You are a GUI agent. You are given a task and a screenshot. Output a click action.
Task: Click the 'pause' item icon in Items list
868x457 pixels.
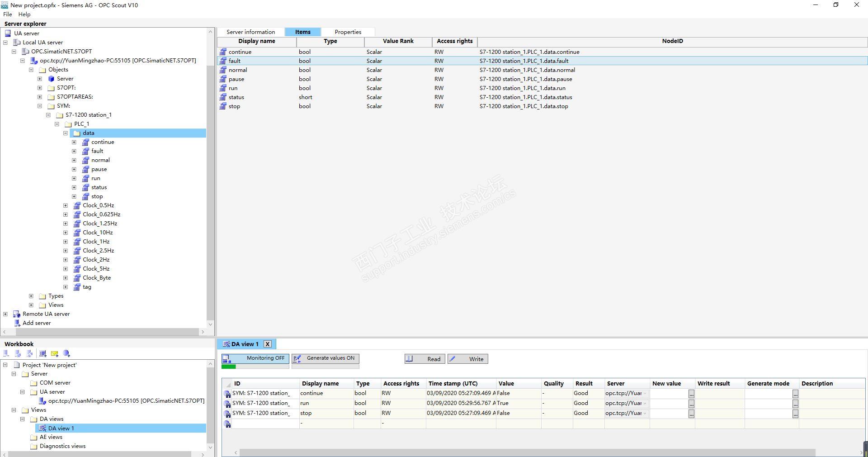[x=223, y=79]
